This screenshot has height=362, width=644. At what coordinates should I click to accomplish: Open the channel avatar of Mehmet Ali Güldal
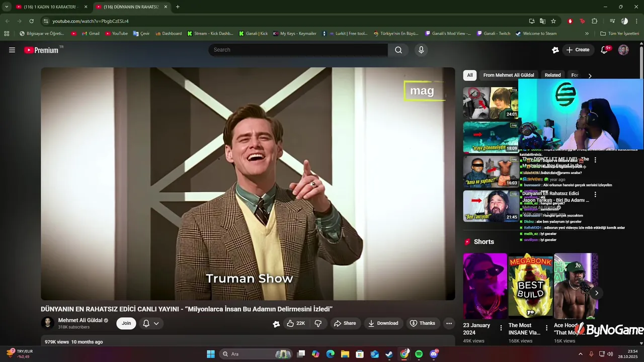(48, 323)
